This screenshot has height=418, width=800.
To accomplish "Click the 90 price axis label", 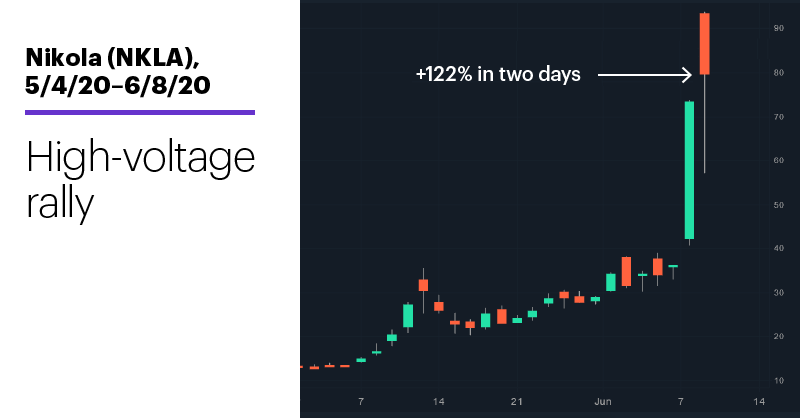I will pos(779,29).
